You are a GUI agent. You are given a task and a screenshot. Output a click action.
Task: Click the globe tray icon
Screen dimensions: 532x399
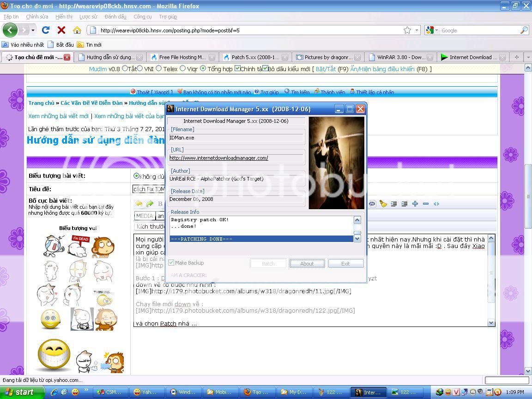pos(439,392)
